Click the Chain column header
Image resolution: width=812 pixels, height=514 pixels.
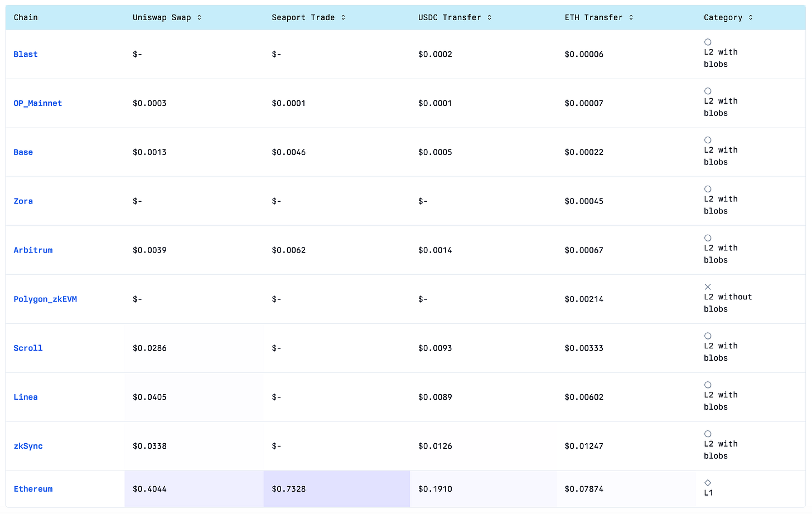pos(26,18)
